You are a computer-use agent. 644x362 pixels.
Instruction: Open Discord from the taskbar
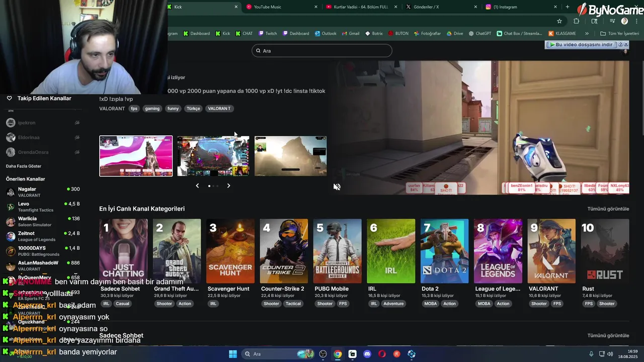click(367, 354)
